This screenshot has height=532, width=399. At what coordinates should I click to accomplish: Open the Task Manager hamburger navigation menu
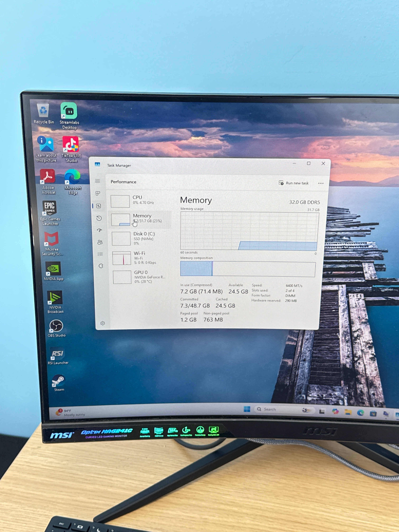click(x=97, y=181)
